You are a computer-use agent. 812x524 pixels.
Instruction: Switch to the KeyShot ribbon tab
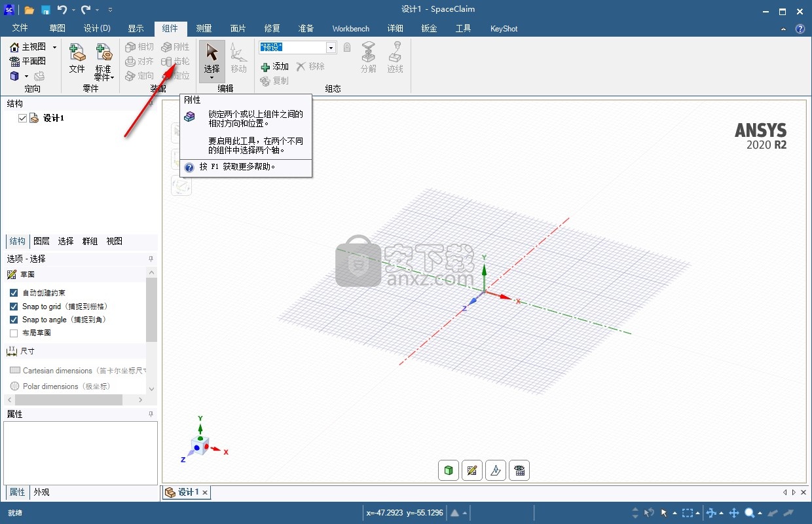(504, 29)
